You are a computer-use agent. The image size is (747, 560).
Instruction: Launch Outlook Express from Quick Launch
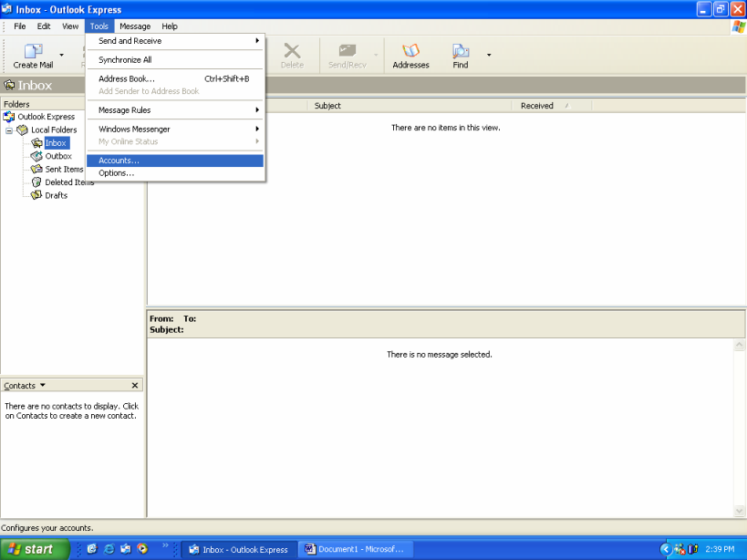point(126,549)
